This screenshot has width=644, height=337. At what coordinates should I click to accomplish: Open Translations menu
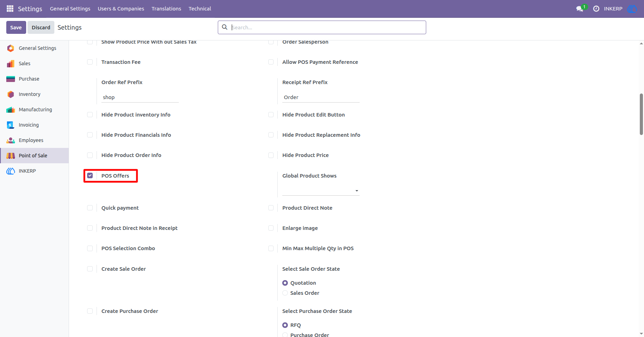point(166,9)
